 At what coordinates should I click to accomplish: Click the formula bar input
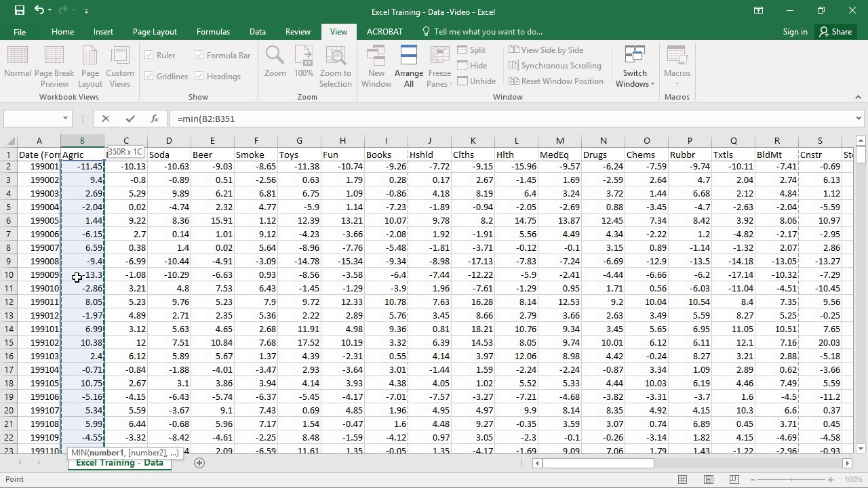click(x=512, y=119)
